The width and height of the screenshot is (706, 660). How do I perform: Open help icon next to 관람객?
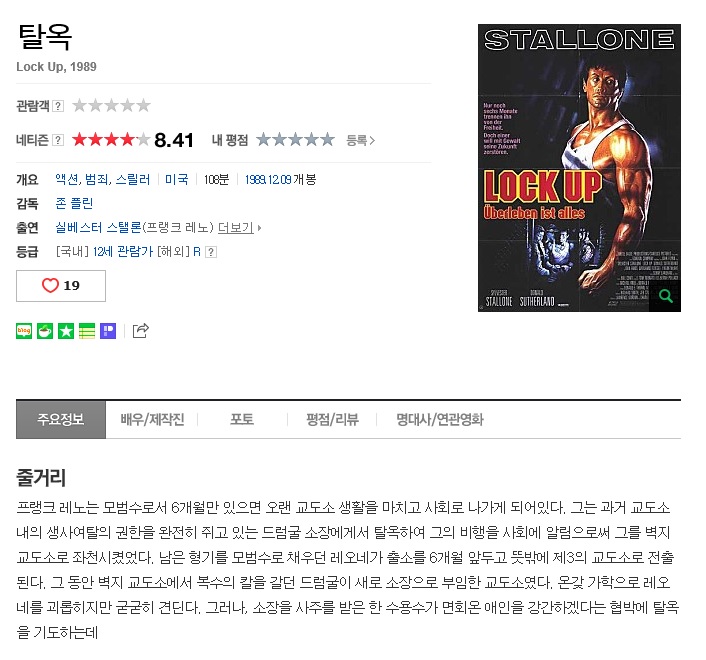click(x=58, y=106)
